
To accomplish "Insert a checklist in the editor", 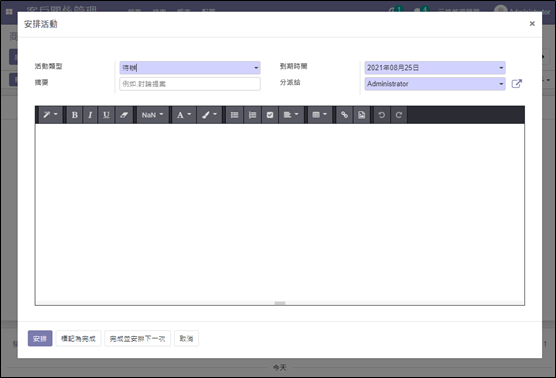I will point(270,115).
